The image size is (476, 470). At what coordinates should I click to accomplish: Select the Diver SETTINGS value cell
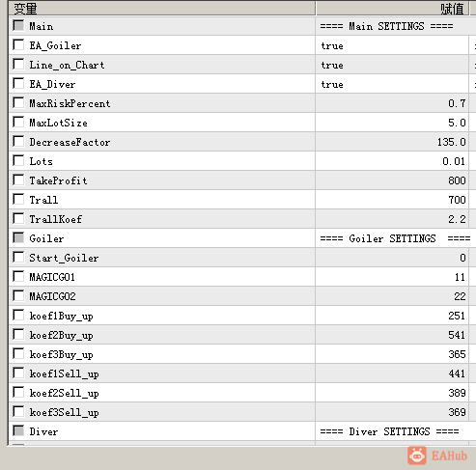pos(396,431)
